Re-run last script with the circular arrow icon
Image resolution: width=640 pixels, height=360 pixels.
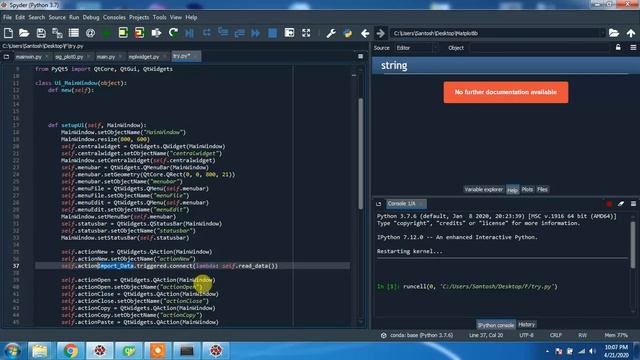[173, 33]
